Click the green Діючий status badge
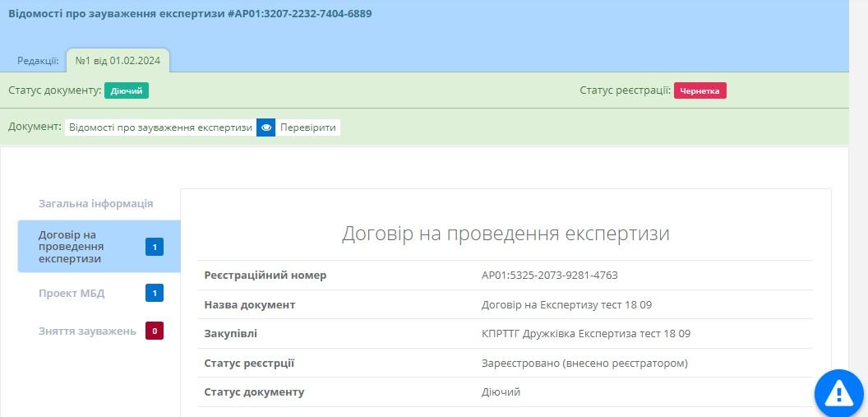The height and width of the screenshot is (417, 868). [x=127, y=90]
